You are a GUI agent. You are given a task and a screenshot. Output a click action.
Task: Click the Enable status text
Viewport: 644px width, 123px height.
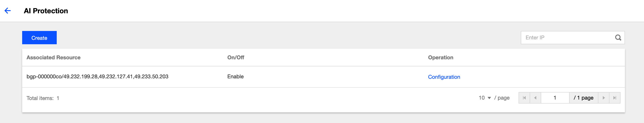point(235,77)
